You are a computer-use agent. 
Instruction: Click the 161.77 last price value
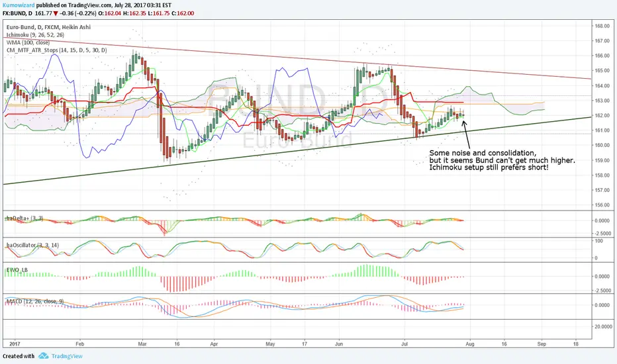point(43,13)
